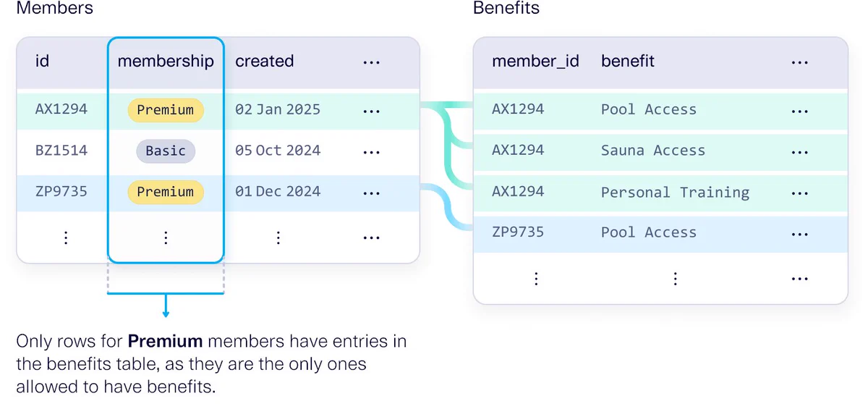
Task: Click the Personal Training benefit entry
Action: 675,192
